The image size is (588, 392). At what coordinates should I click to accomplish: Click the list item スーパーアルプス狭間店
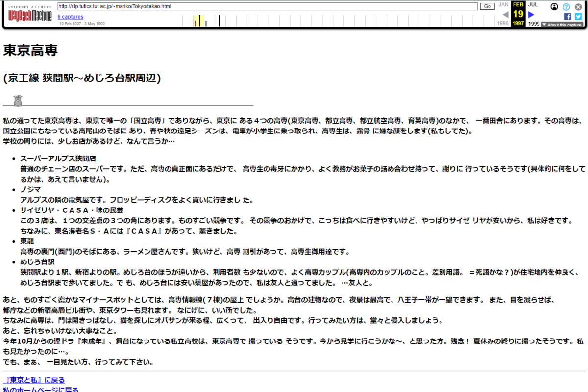[x=58, y=158]
